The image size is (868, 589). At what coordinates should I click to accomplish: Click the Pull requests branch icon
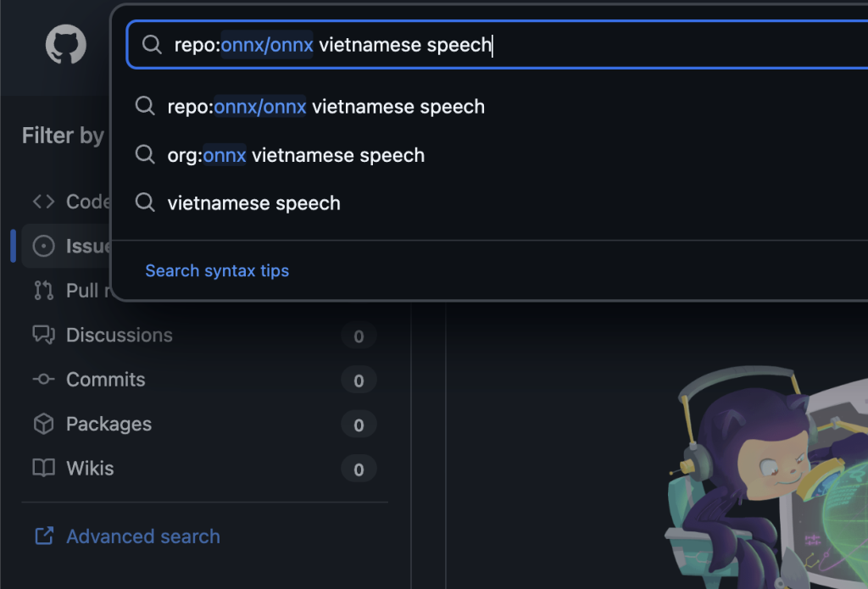coord(43,291)
